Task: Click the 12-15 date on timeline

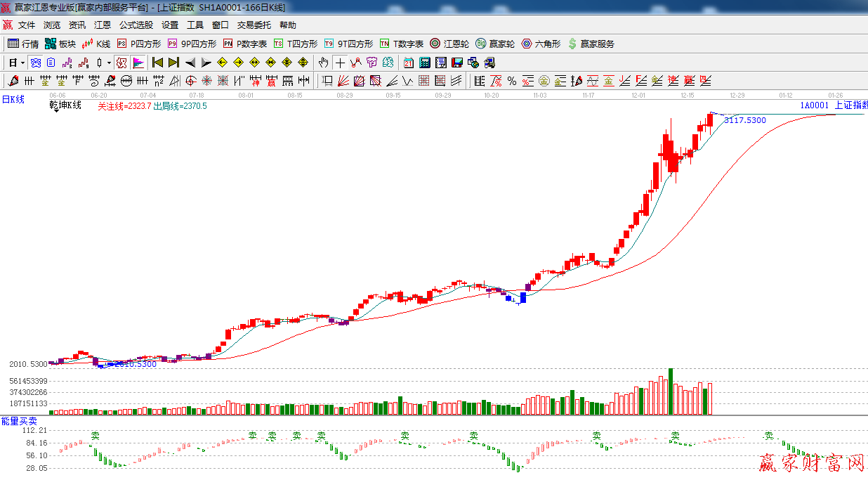Action: tap(688, 95)
